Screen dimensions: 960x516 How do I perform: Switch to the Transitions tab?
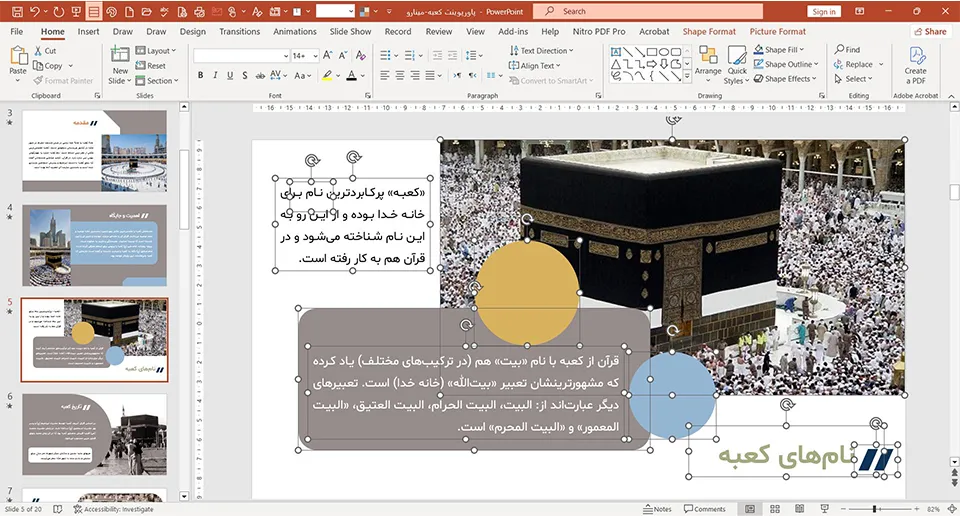[x=239, y=31]
